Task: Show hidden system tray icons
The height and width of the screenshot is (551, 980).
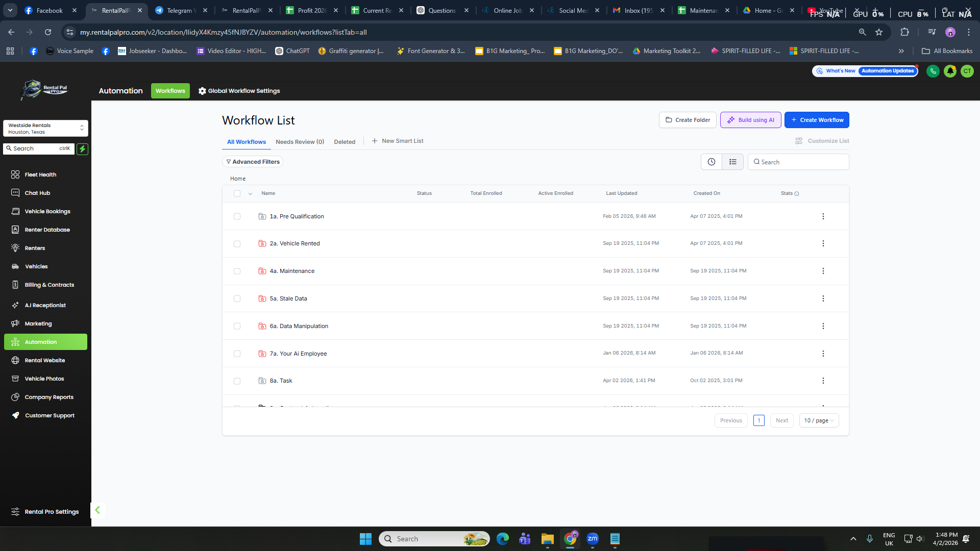Action: (x=853, y=539)
